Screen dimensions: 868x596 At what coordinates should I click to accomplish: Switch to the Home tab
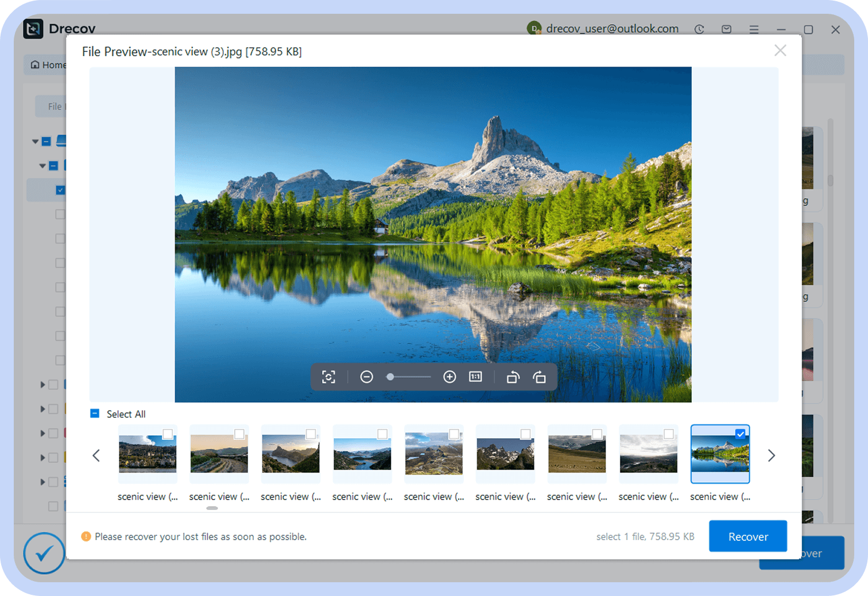[48, 65]
